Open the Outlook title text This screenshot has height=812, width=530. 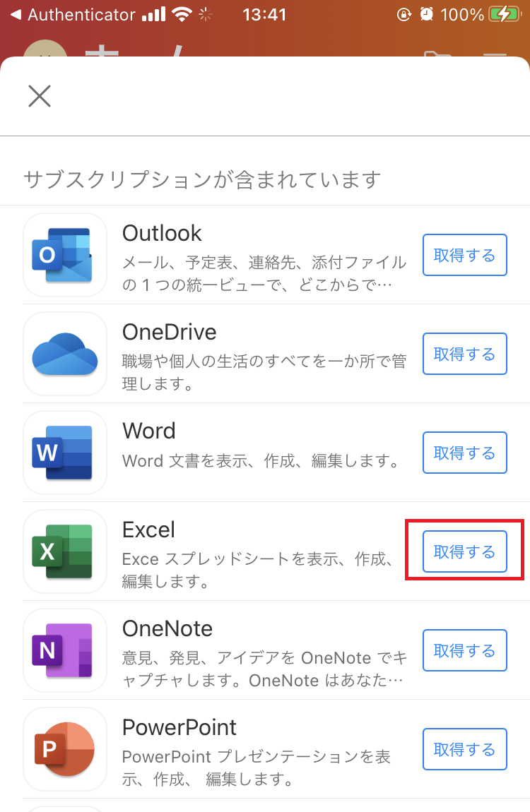(162, 234)
